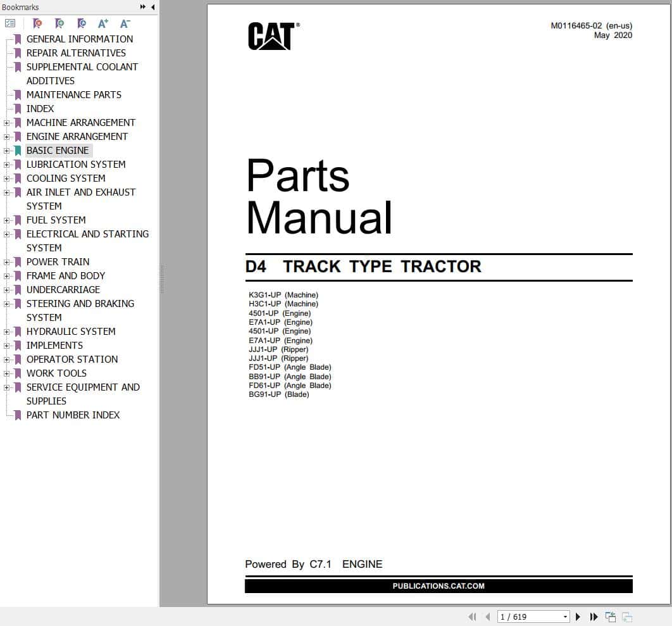Expand the HYDRAULIC SYSTEM bookmark
The width and height of the screenshot is (672, 626).
pyautogui.click(x=6, y=332)
